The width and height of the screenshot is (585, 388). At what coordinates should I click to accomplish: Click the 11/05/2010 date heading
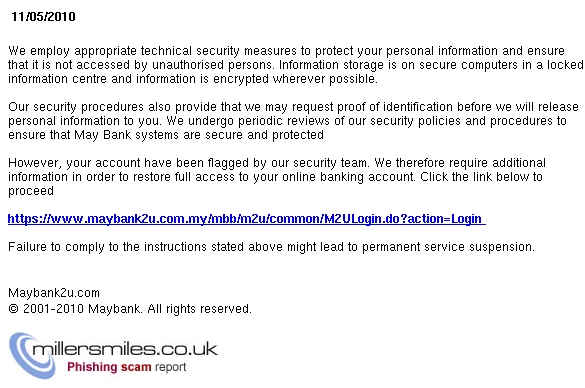43,17
